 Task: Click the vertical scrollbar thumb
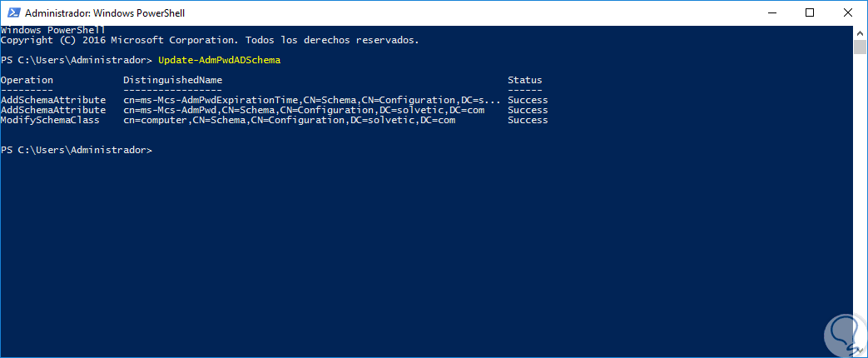861,47
